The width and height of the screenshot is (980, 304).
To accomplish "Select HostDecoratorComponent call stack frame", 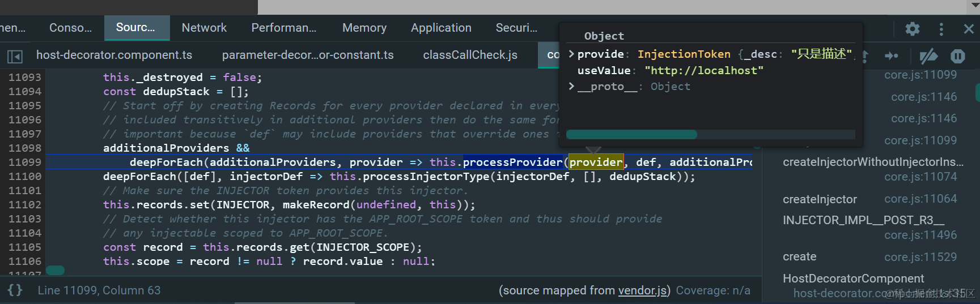I will tap(853, 279).
